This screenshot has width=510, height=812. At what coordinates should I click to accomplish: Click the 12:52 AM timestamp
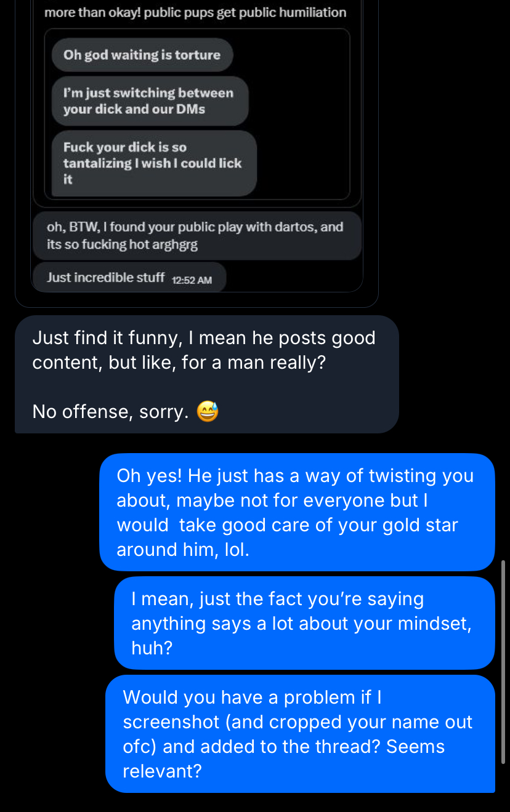click(x=192, y=280)
